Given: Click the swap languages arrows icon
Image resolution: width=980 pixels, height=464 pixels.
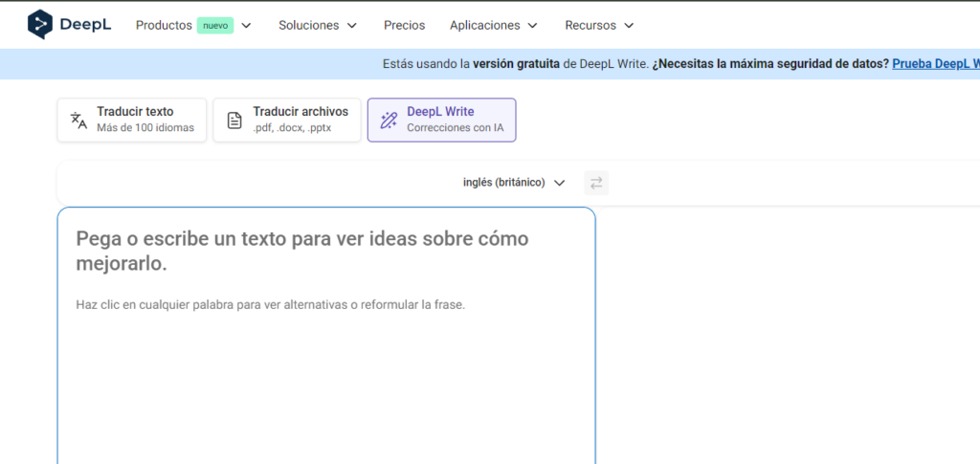Looking at the screenshot, I should (596, 183).
